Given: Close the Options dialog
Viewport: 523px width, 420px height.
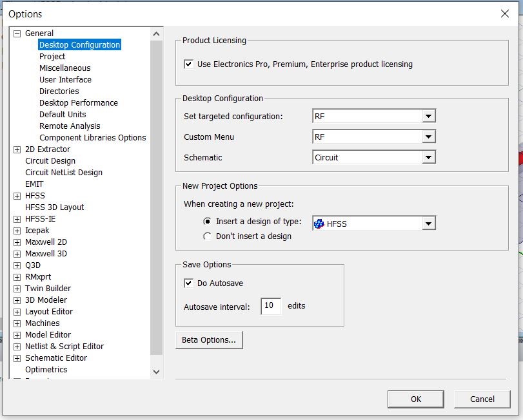Looking at the screenshot, I should pos(505,14).
